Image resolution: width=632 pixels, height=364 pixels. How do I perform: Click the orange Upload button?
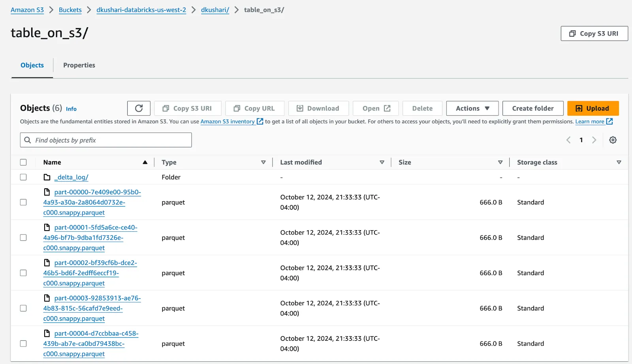[x=592, y=108]
